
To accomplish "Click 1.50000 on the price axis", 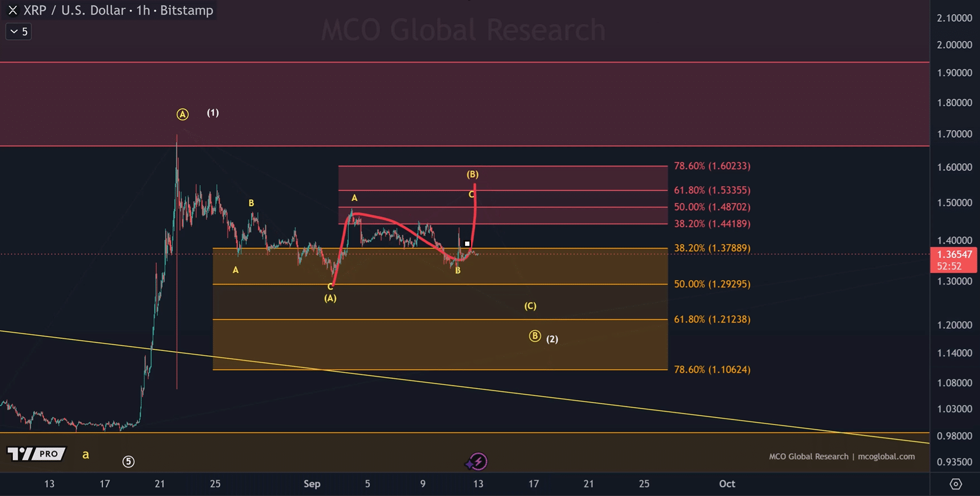I will click(x=954, y=203).
